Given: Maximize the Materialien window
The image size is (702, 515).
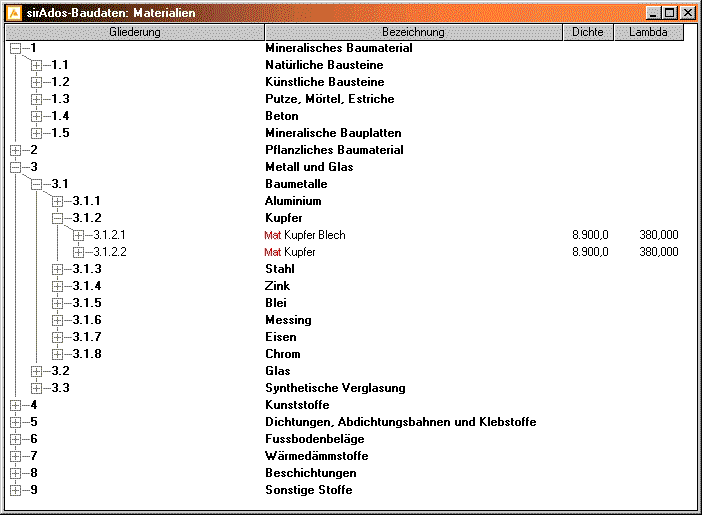Looking at the screenshot, I should click(x=671, y=13).
